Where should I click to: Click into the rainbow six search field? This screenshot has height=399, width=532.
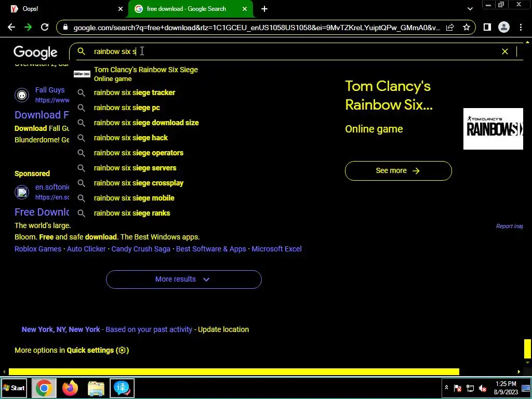click(292, 51)
